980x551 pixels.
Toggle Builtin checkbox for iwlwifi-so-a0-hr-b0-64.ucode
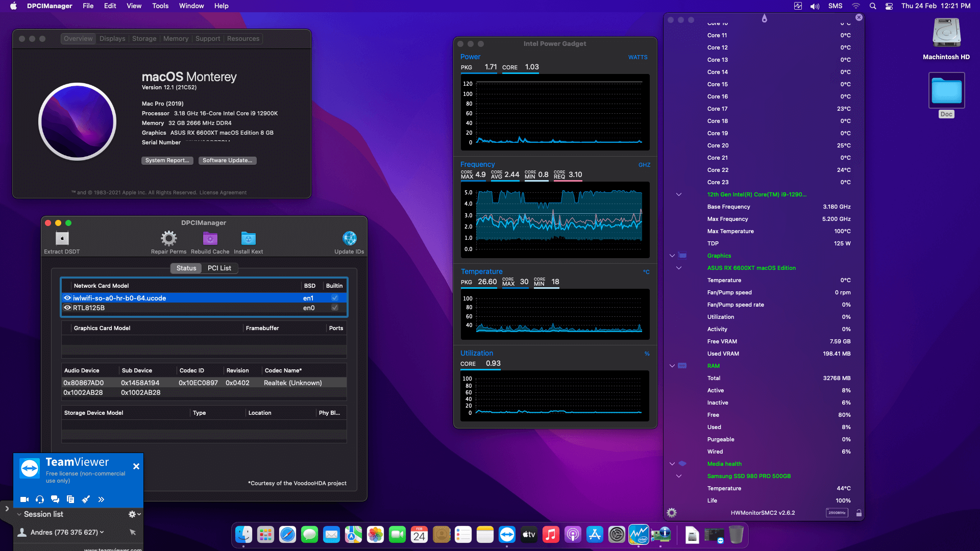click(335, 298)
